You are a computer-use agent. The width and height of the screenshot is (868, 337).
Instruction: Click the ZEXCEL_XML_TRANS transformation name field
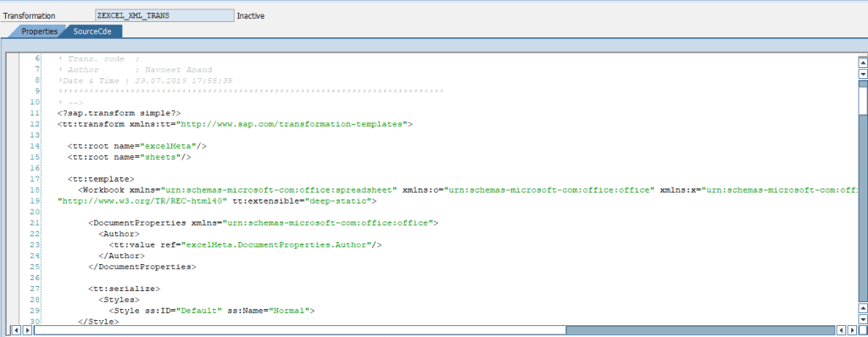tap(164, 15)
